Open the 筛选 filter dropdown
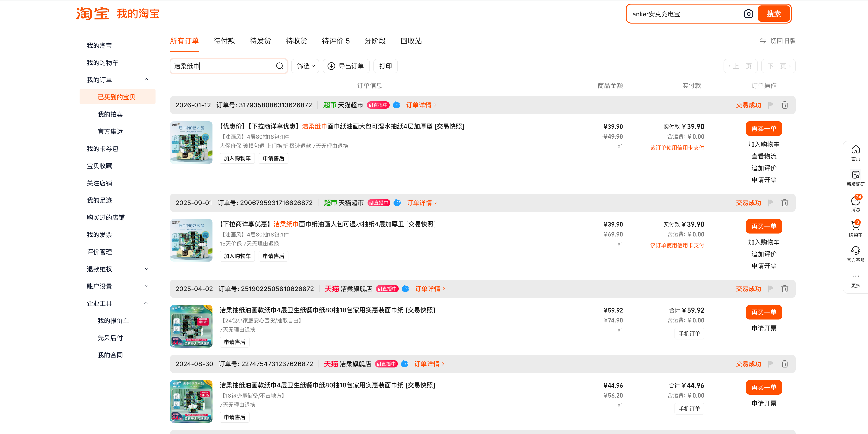Image resolution: width=868 pixels, height=434 pixels. (305, 66)
